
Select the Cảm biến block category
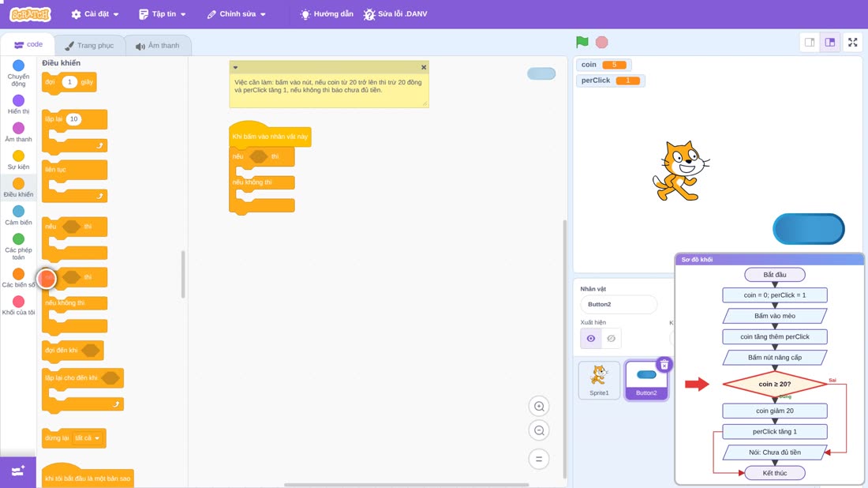coord(18,215)
